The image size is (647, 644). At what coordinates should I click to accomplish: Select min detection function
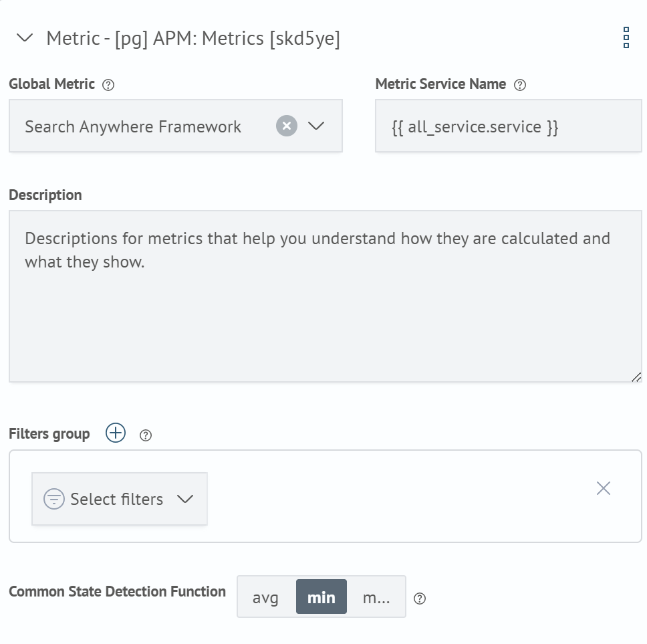[x=321, y=597]
